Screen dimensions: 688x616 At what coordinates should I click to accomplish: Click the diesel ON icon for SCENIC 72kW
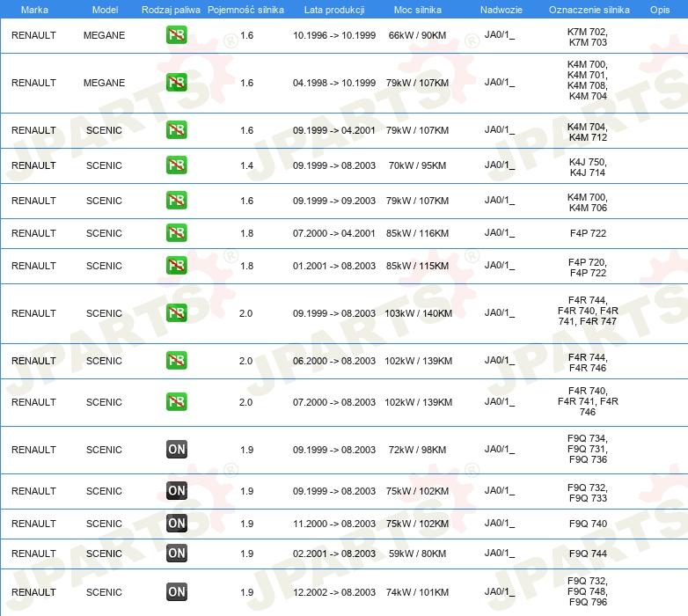(x=176, y=450)
